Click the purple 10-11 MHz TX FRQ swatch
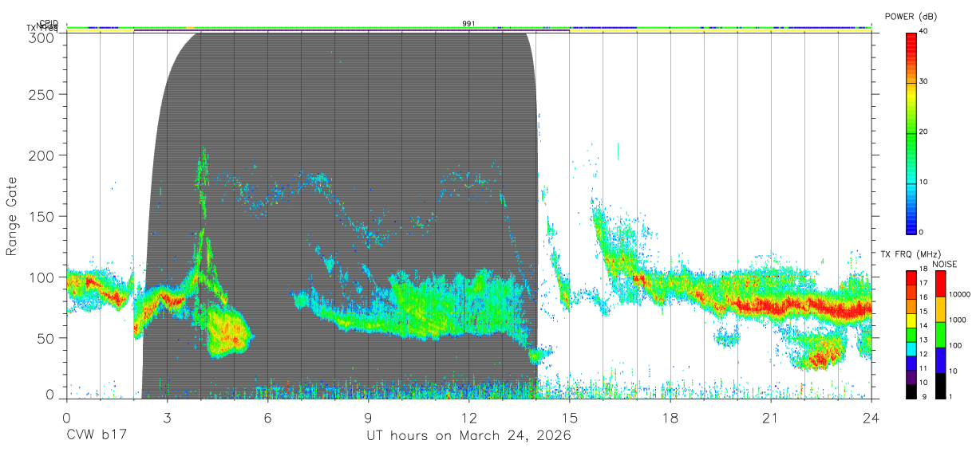Image resolution: width=980 pixels, height=452 pixels. coord(911,377)
